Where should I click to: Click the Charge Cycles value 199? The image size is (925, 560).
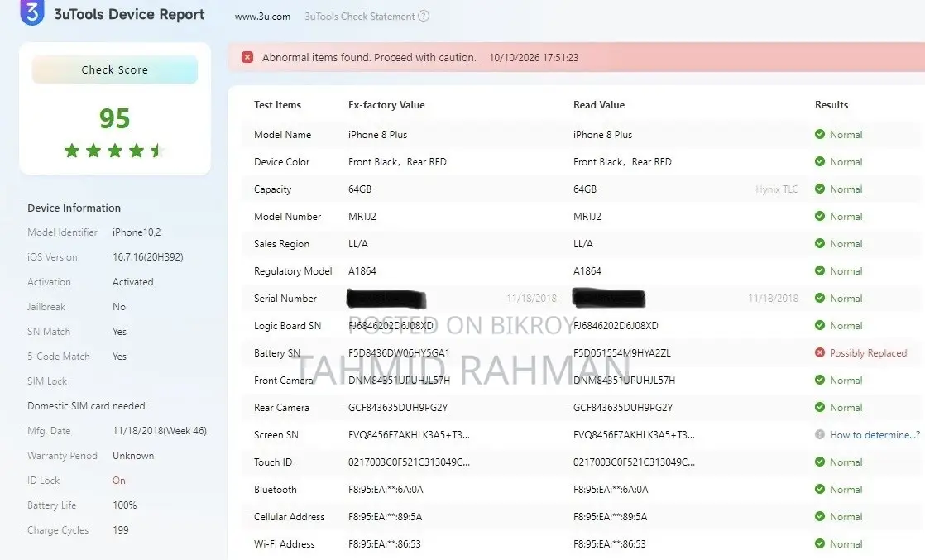coord(120,530)
